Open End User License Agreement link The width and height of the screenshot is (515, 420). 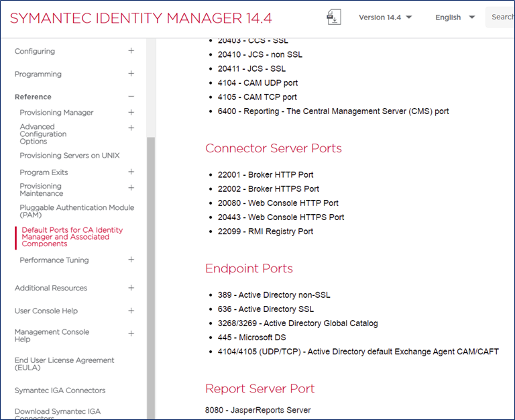64,364
